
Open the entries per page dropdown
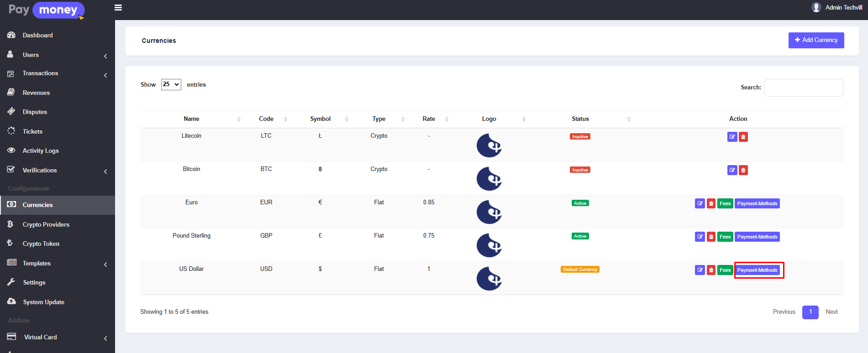click(x=171, y=84)
